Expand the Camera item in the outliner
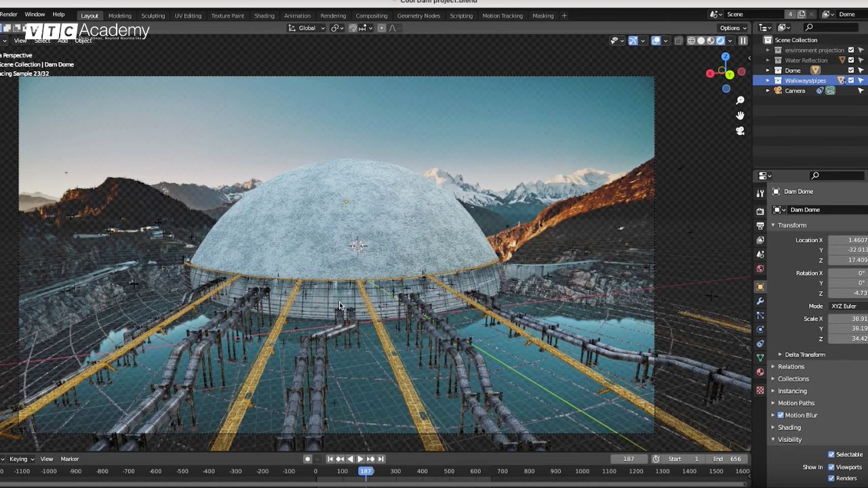The width and height of the screenshot is (868, 488). (768, 90)
